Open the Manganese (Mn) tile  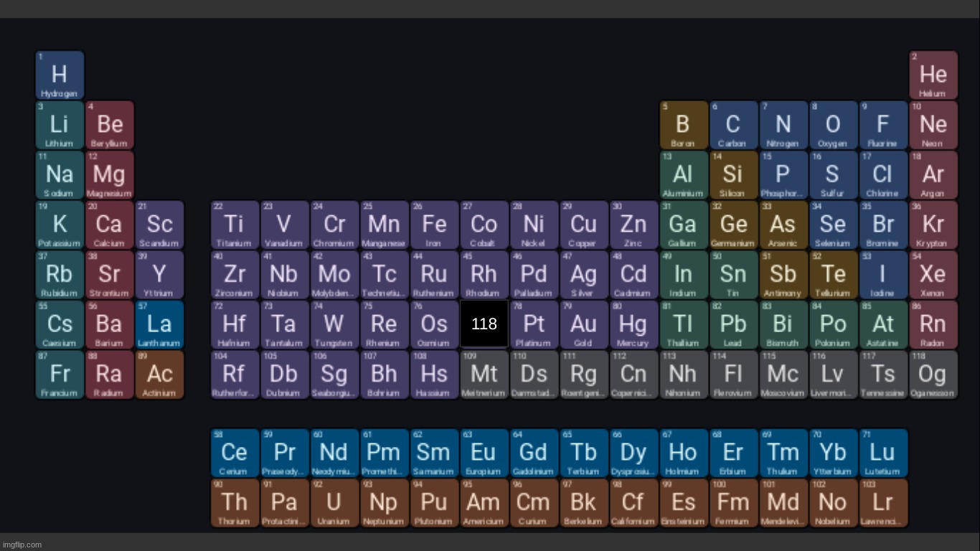[384, 225]
